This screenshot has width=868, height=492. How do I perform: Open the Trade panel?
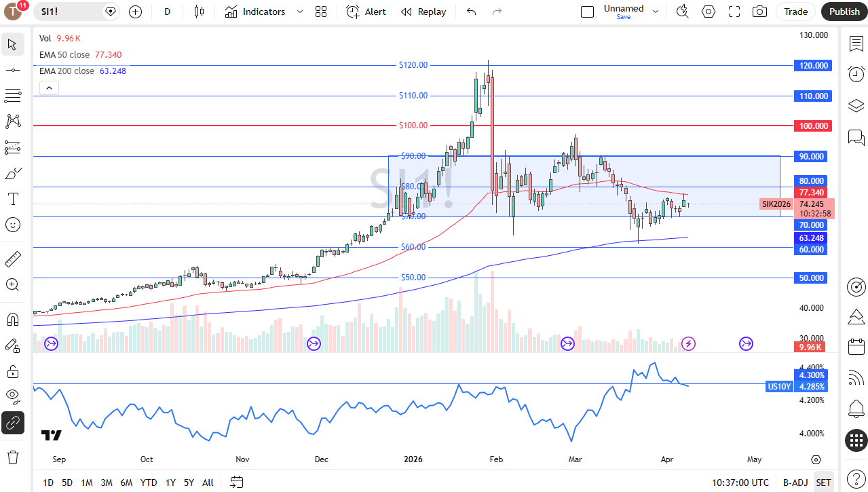(796, 12)
